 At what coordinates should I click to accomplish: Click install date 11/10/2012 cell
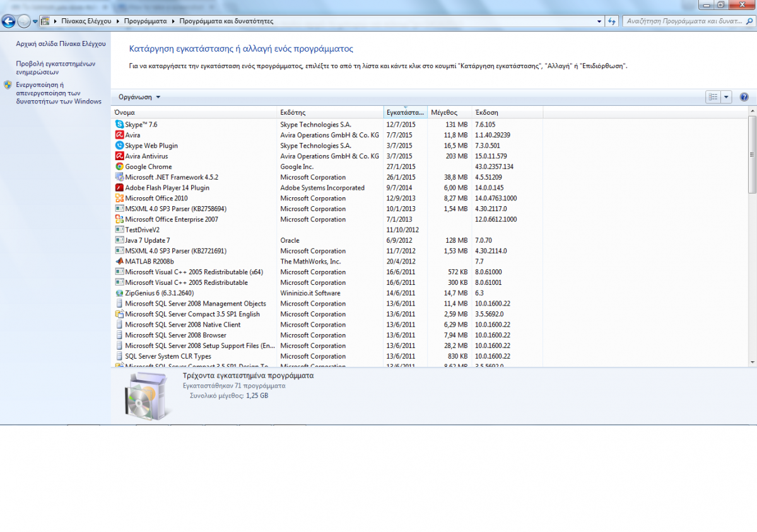pyautogui.click(x=402, y=230)
